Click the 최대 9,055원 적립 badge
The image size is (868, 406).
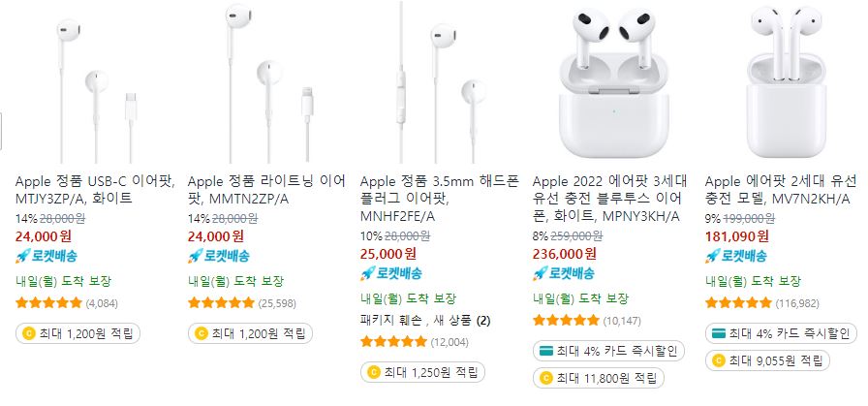(x=768, y=361)
